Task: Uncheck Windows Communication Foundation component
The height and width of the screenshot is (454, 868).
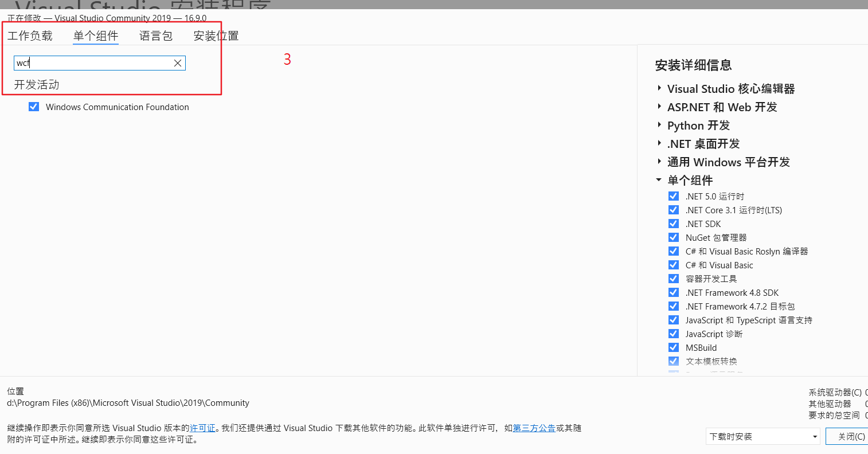Action: [34, 107]
